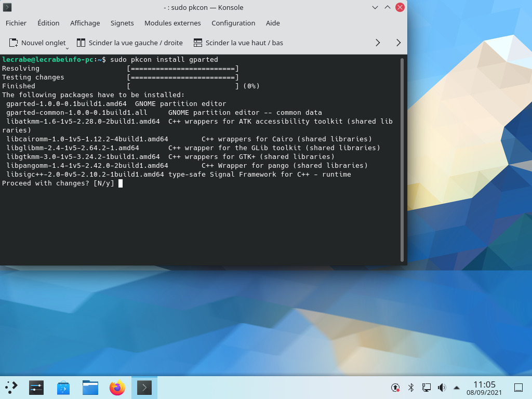Click the libcairomm-1.0-1v5 package line
This screenshot has height=399, width=532.
coord(189,139)
